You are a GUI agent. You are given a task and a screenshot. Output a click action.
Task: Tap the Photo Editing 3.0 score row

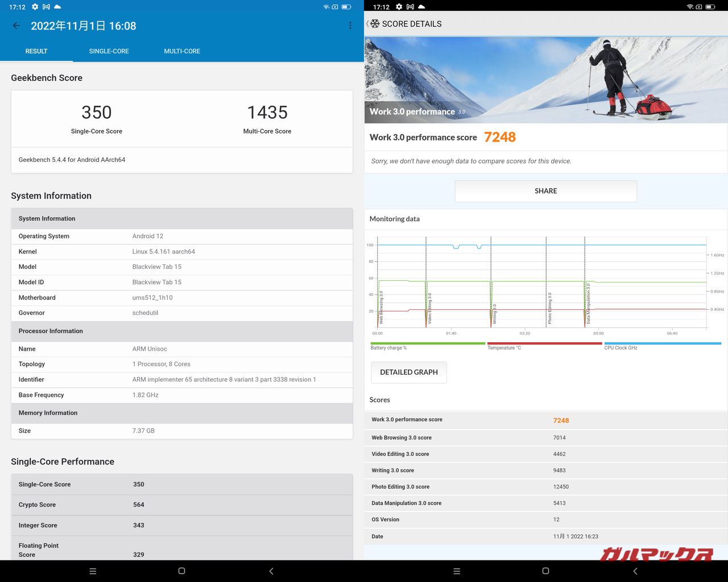tap(545, 487)
